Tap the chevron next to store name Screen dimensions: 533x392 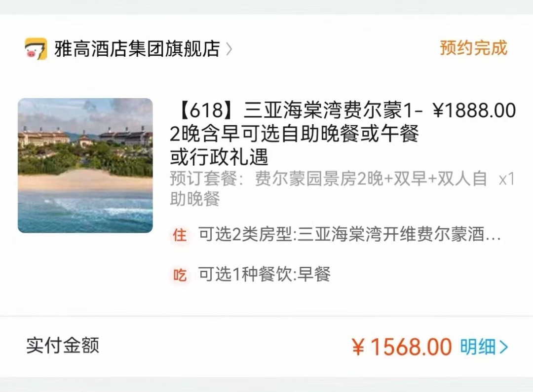(229, 49)
